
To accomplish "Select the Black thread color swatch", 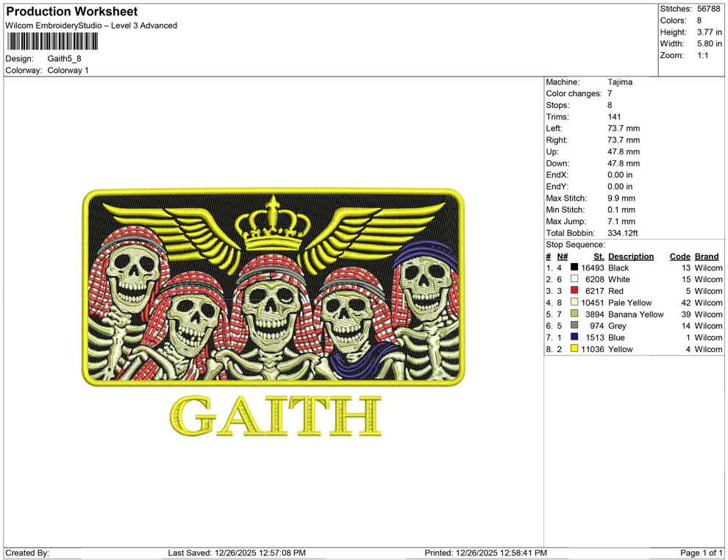I will (574, 268).
